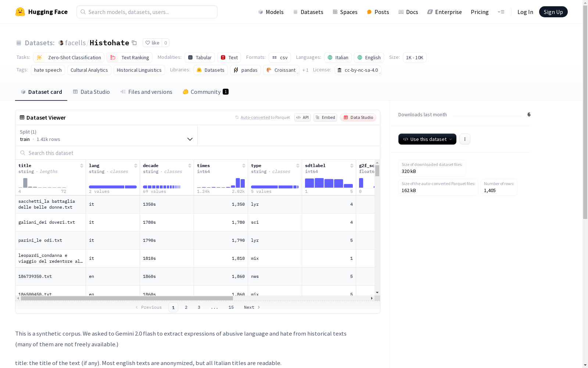Viewport: 588px width, 368px height.
Task: Sort by the sdtlabel column
Action: 352,166
